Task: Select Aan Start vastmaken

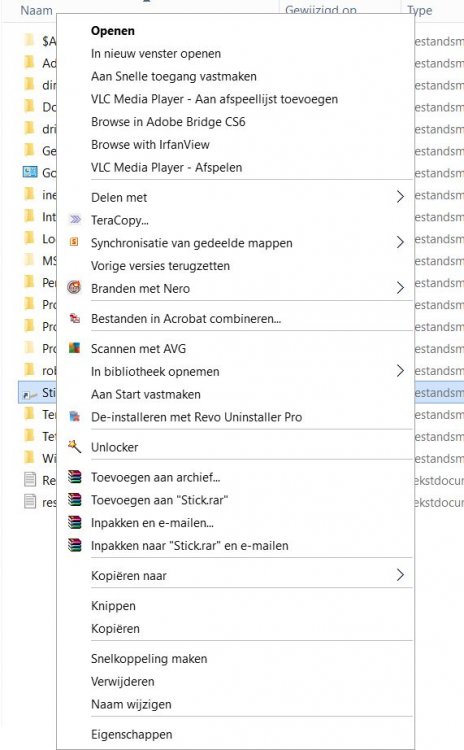Action: tap(146, 394)
